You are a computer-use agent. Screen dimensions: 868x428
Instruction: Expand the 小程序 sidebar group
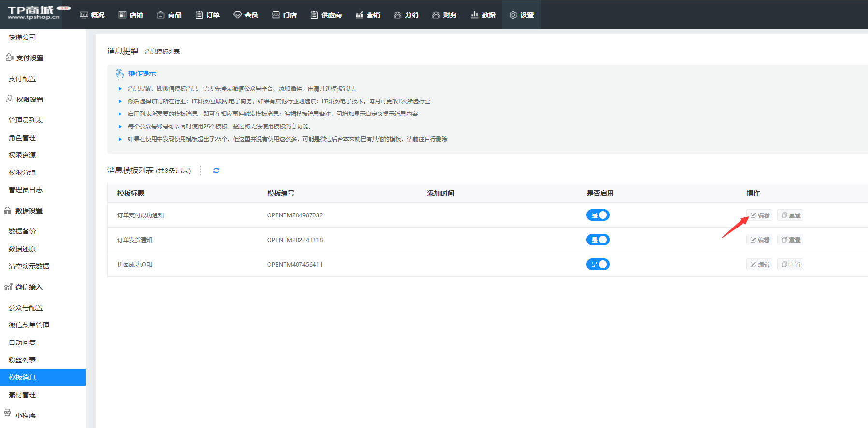[25, 415]
